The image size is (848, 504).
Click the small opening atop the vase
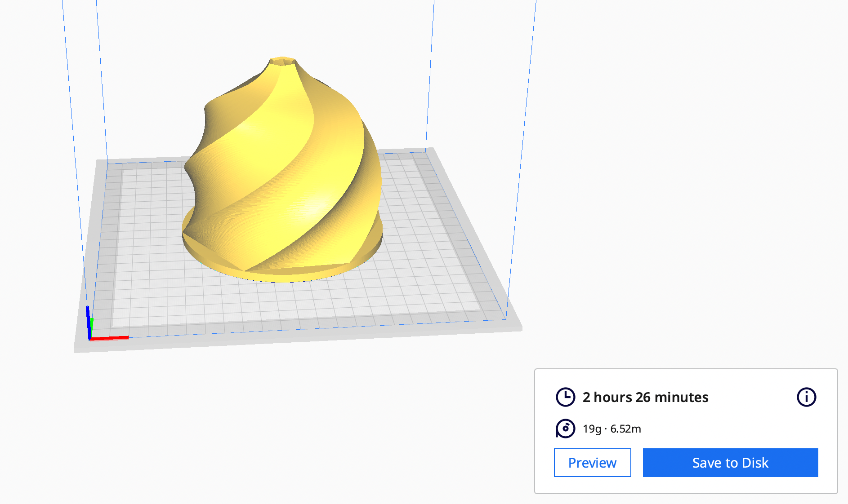click(282, 61)
